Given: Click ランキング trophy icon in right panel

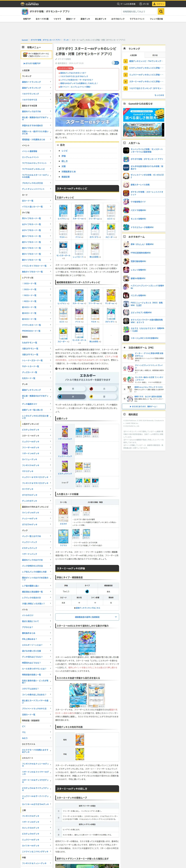Looking at the screenshot, I should pos(125,48).
